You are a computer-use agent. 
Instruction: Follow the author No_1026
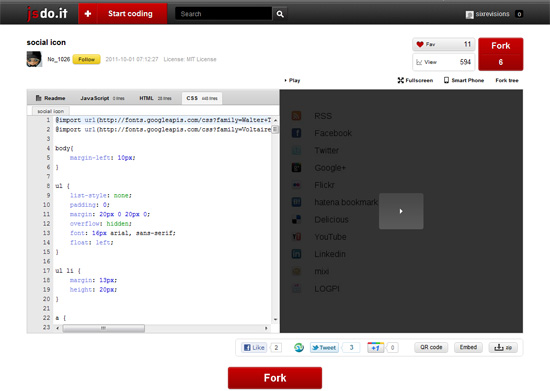pyautogui.click(x=86, y=59)
